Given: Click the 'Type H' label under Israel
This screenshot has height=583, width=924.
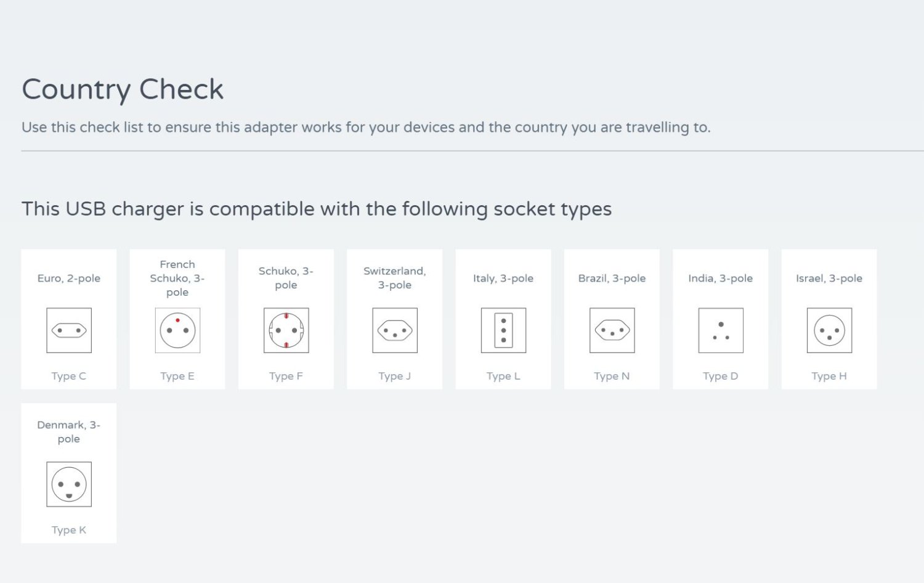Looking at the screenshot, I should [x=829, y=376].
